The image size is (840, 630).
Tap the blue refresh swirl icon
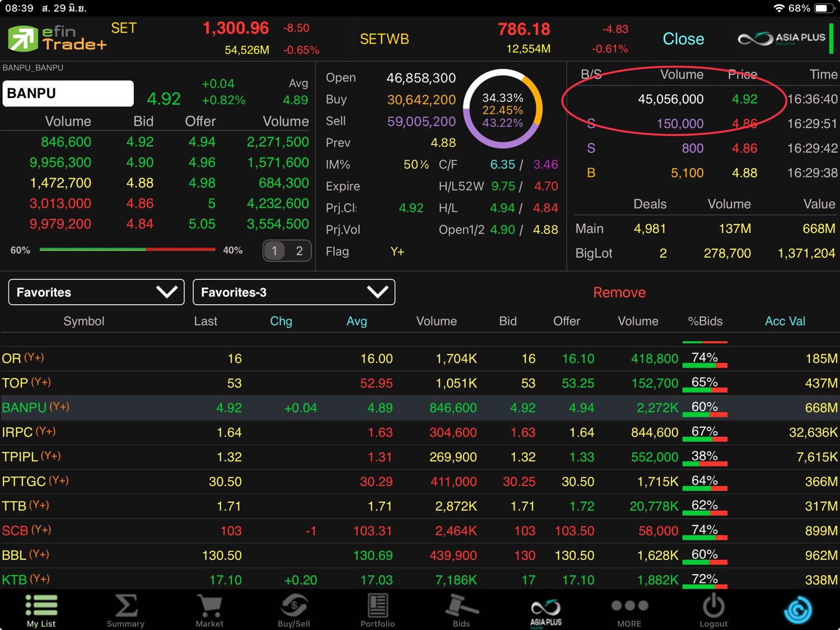pos(797,610)
